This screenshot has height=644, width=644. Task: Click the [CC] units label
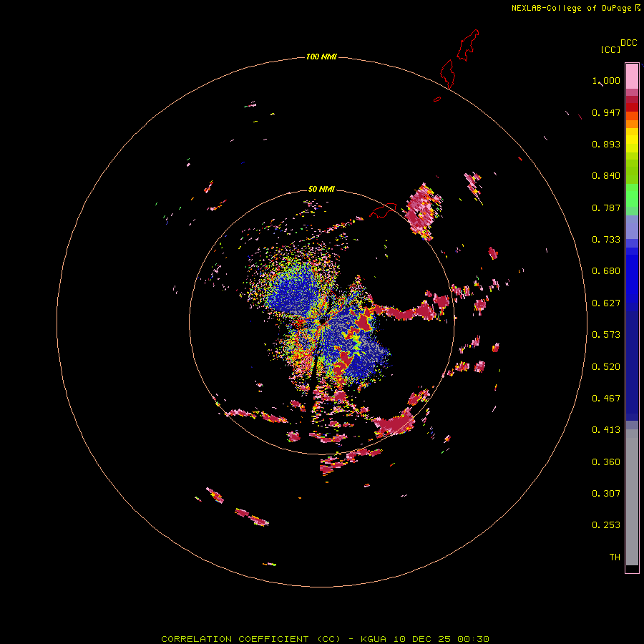pyautogui.click(x=610, y=49)
